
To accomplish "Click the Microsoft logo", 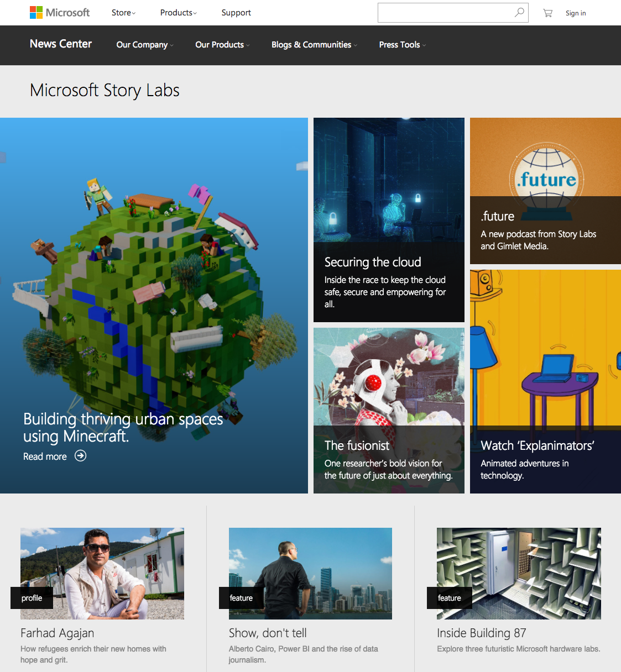I will coord(60,12).
